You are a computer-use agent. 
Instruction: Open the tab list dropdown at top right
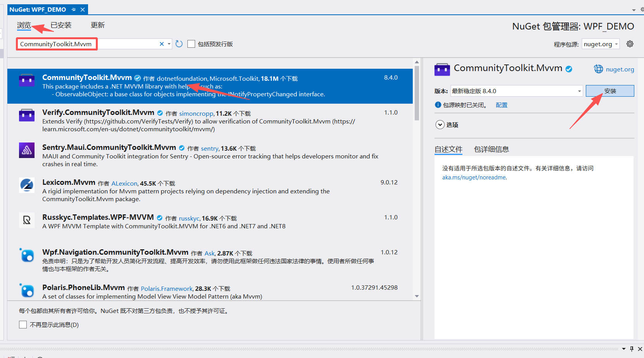(x=634, y=10)
